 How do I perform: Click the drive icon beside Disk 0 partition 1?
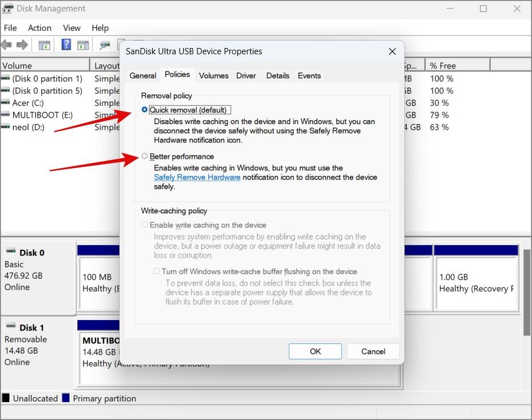5,78
